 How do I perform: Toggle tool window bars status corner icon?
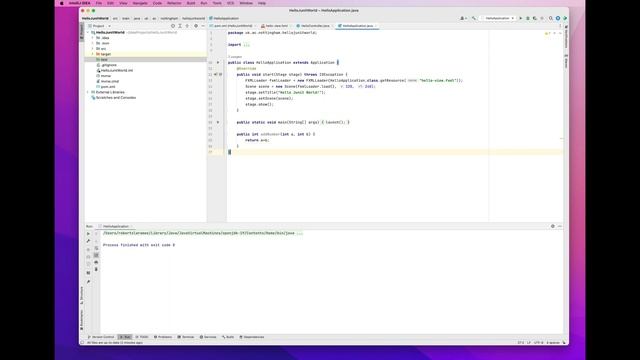pyautogui.click(x=82, y=343)
